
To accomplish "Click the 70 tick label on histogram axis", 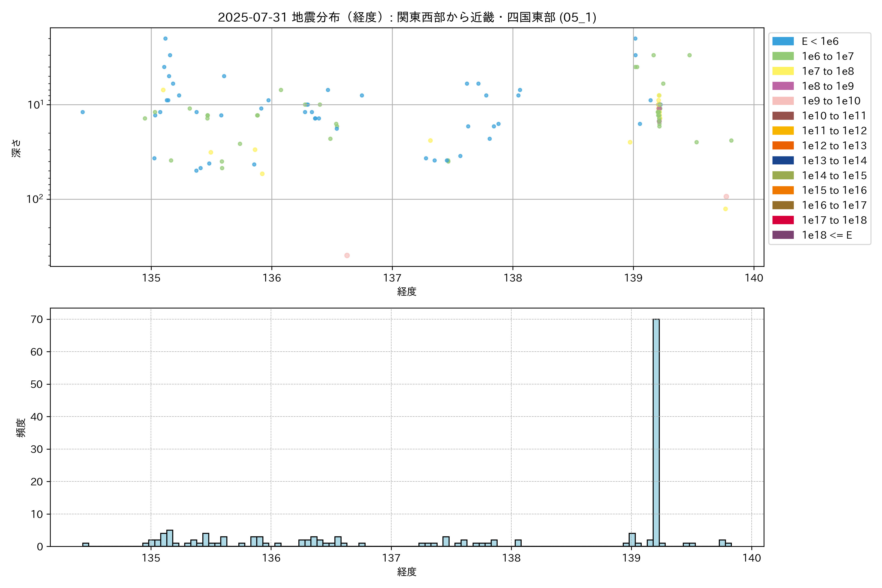I will [x=37, y=319].
